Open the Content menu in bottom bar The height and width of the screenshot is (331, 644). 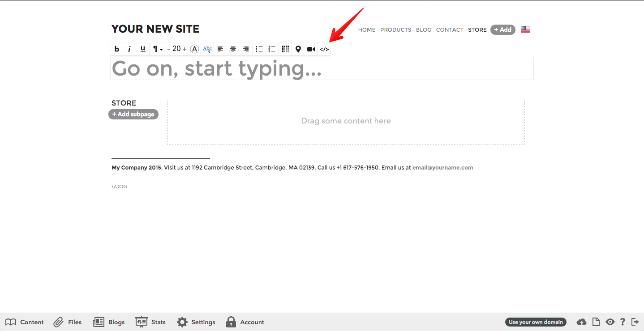25,322
